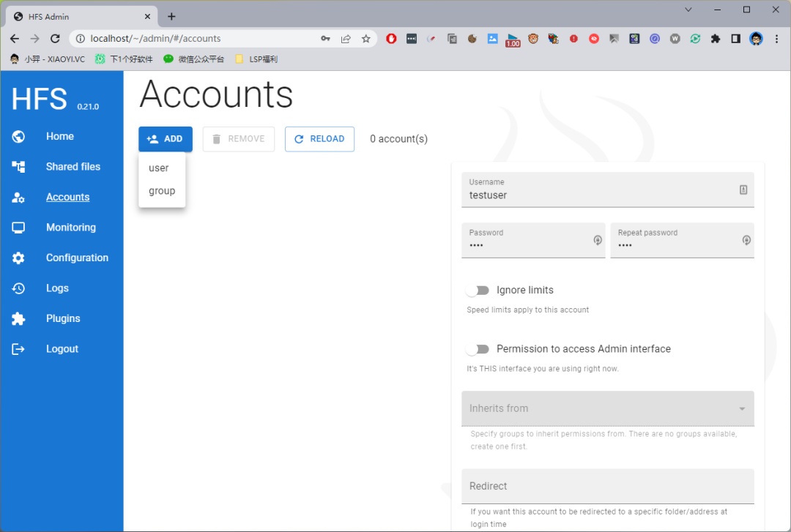
Task: Click the address bar URL
Action: (155, 38)
